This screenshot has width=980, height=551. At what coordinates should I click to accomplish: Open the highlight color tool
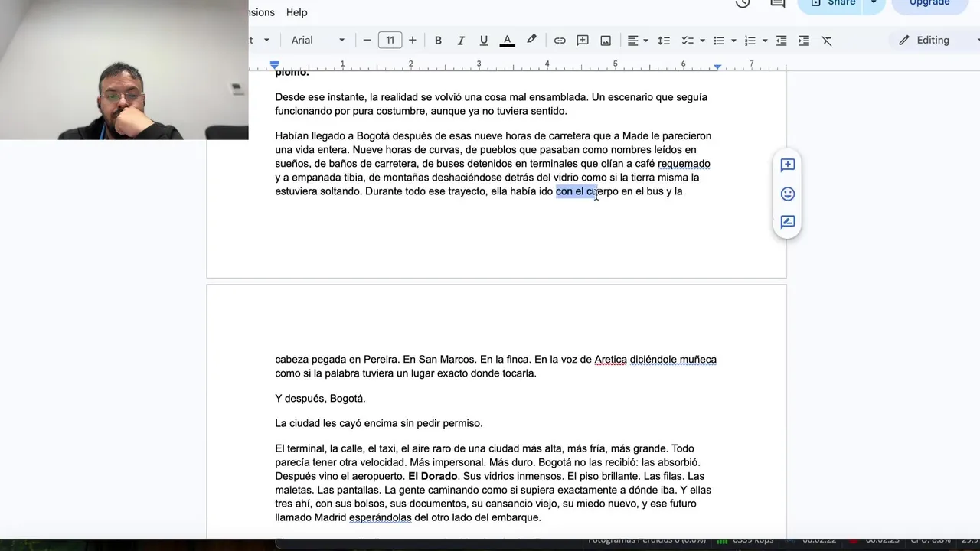pyautogui.click(x=531, y=41)
